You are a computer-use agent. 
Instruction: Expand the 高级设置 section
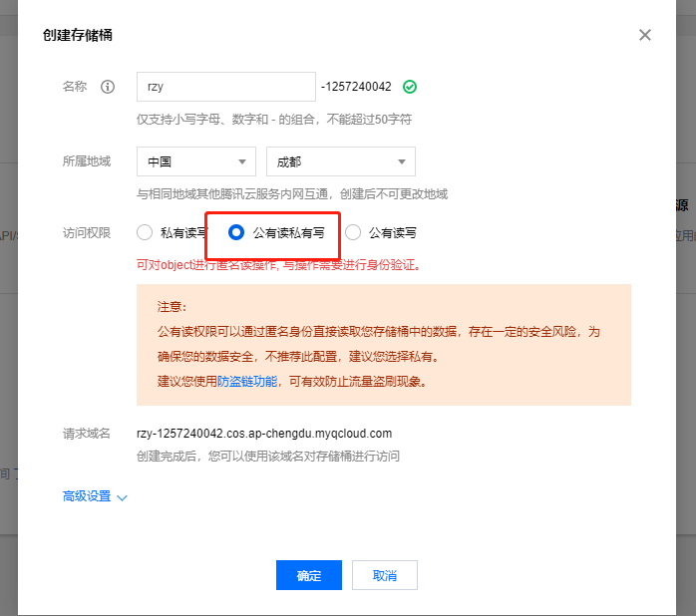(87, 496)
